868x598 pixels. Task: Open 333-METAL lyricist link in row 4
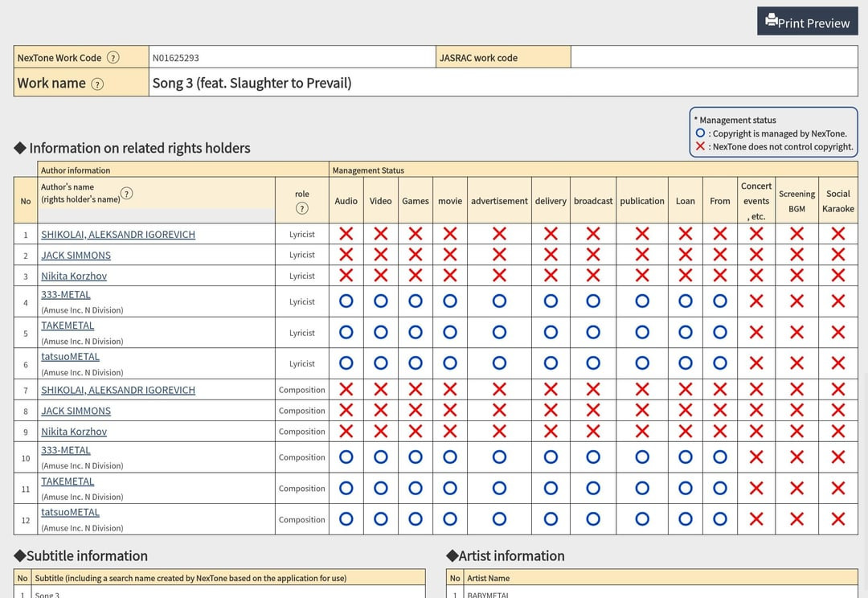coord(66,295)
